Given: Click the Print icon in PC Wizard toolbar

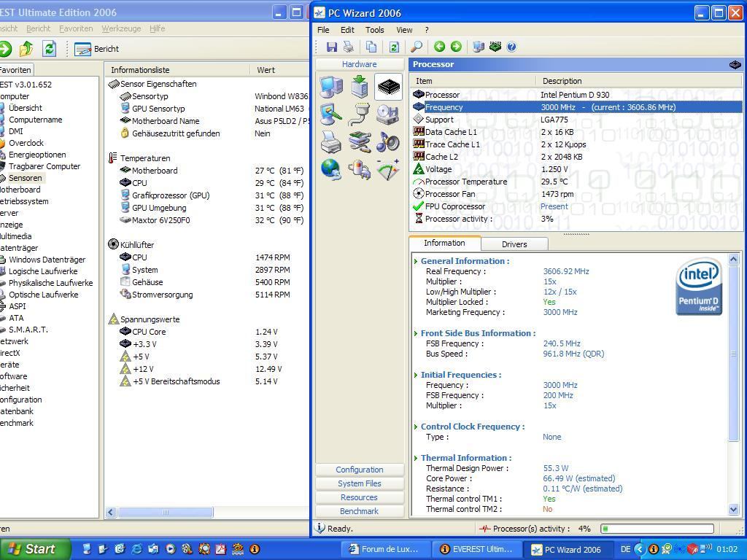Looking at the screenshot, I should point(349,47).
